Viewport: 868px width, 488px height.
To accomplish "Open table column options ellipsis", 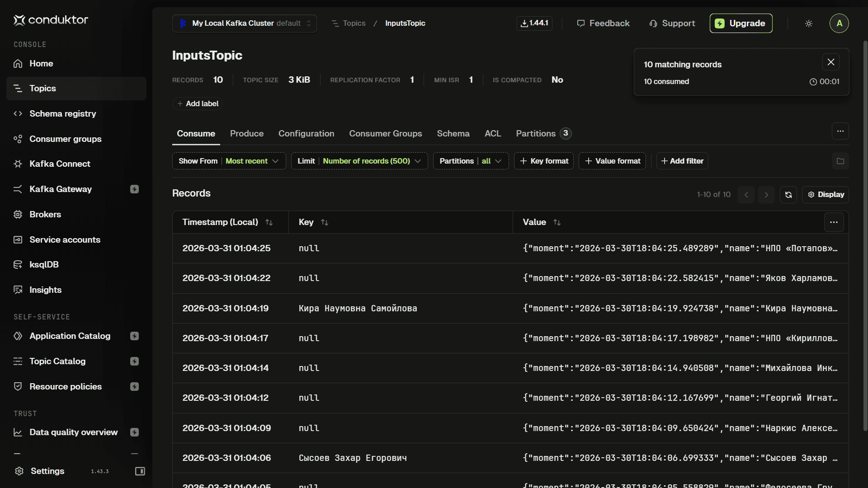I will click(834, 222).
